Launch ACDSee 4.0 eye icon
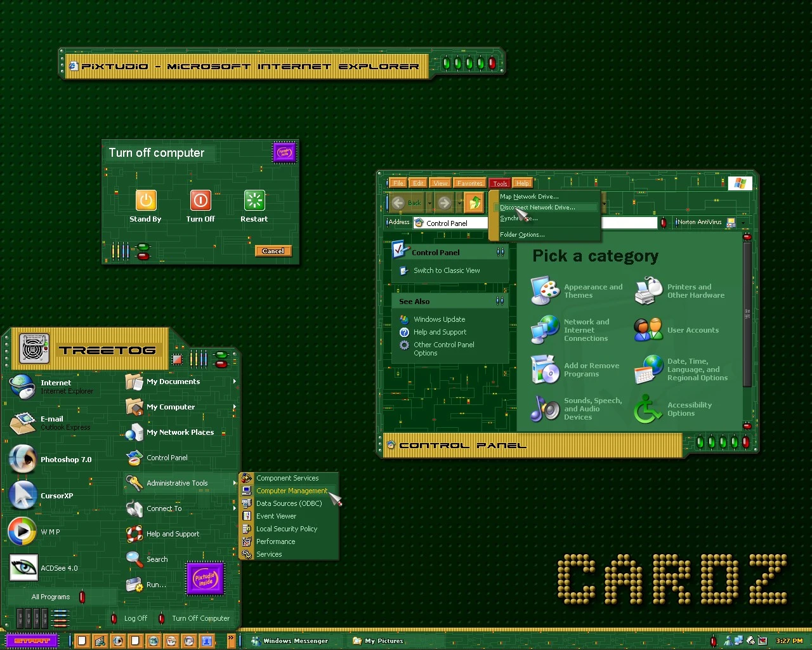The height and width of the screenshot is (650, 812). click(23, 567)
